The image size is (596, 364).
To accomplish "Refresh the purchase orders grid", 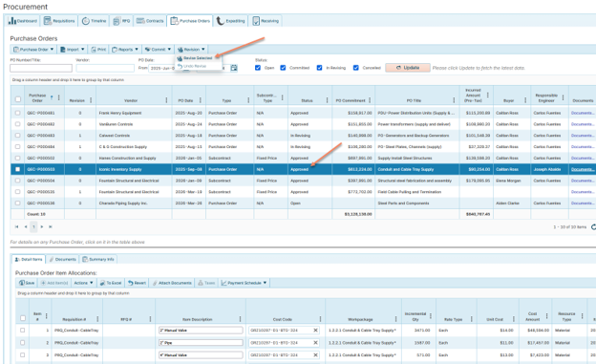I will pyautogui.click(x=593, y=227).
